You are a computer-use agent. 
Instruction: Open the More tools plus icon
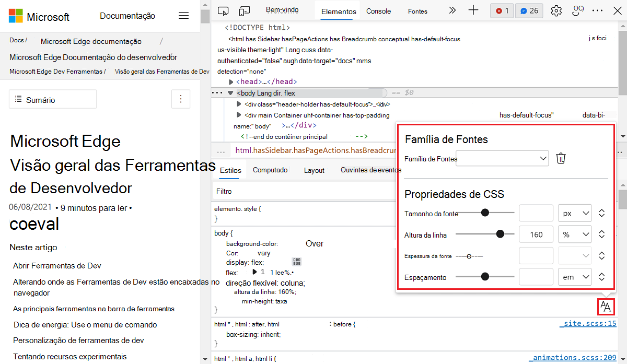pyautogui.click(x=473, y=10)
